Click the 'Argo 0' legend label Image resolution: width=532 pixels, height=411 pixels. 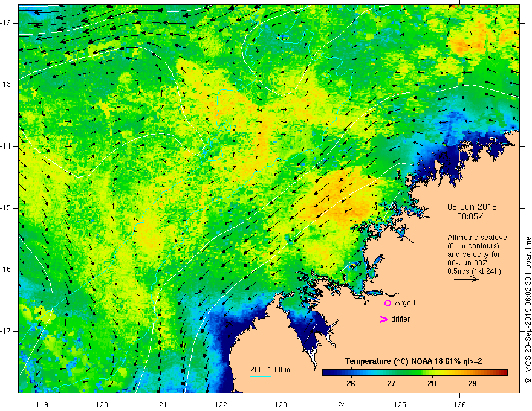(406, 303)
